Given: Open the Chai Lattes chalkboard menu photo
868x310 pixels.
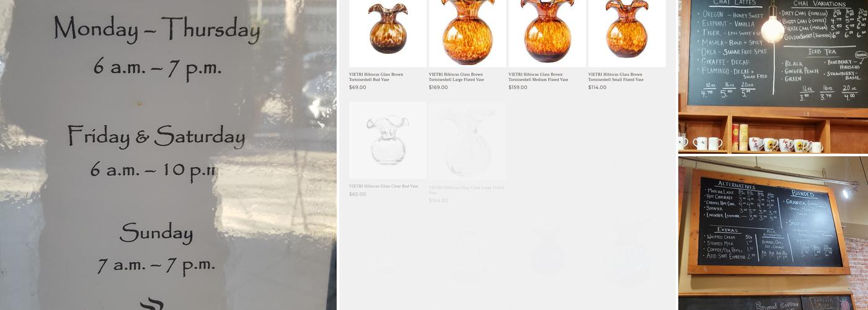Looking at the screenshot, I should click(773, 76).
